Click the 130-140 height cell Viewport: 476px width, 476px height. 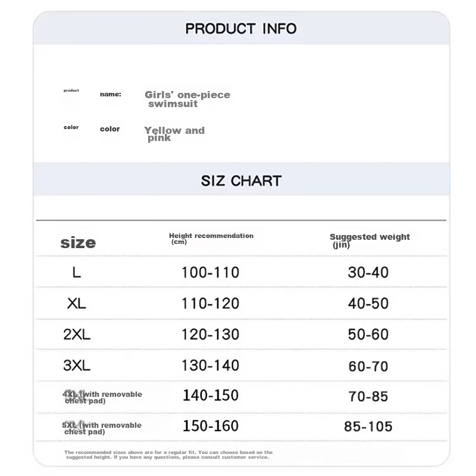coord(210,365)
